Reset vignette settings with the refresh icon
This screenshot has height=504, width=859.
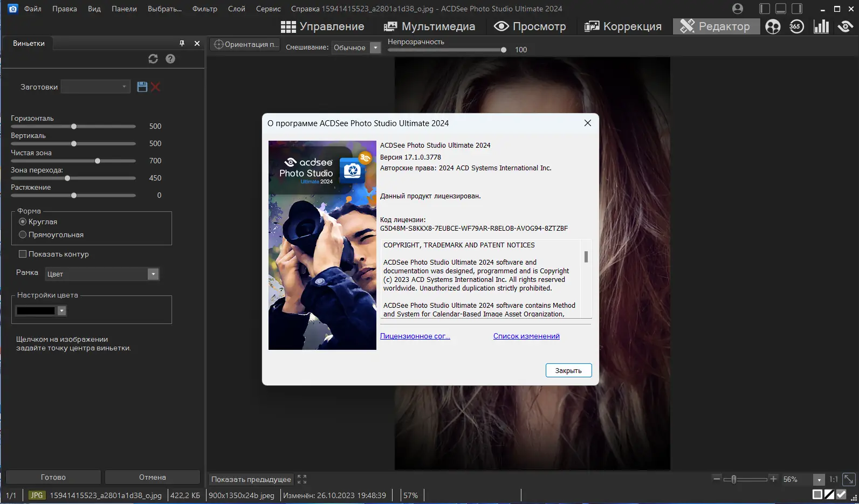(x=153, y=59)
